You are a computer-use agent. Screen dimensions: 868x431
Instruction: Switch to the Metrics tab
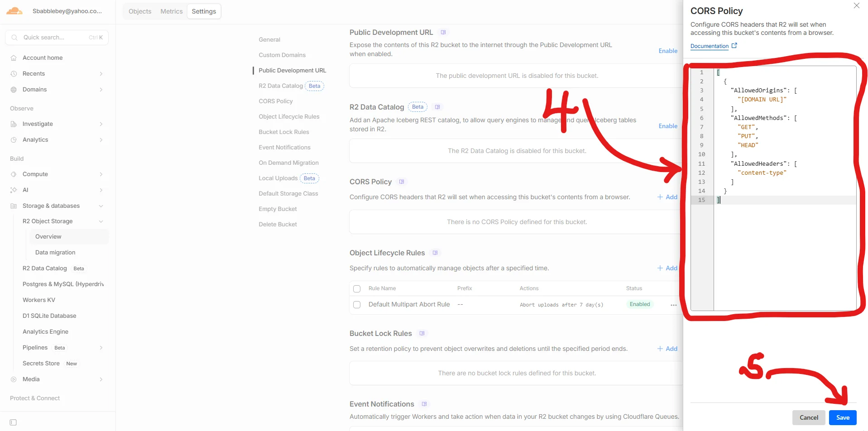(172, 11)
